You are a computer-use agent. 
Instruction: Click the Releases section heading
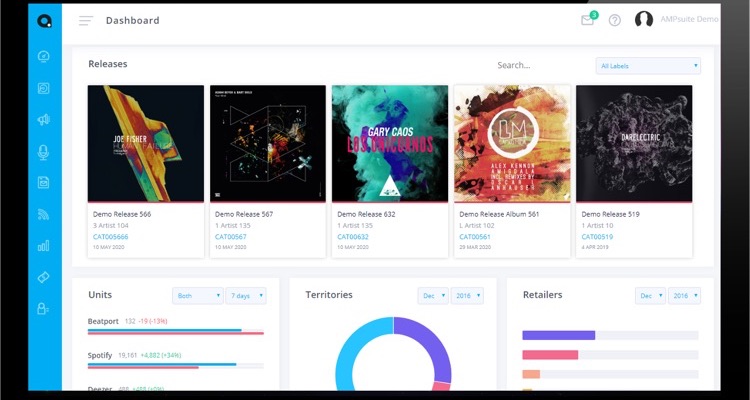coord(108,64)
